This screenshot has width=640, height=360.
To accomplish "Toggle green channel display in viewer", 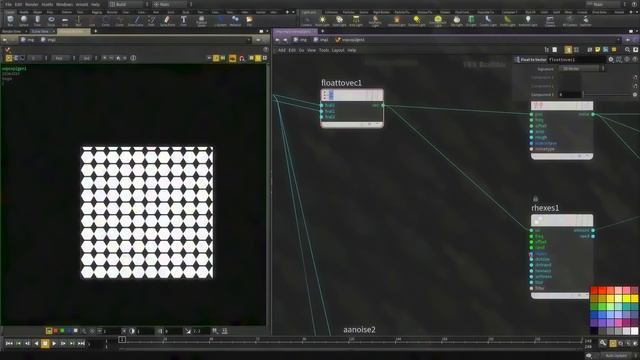I will pos(62,331).
